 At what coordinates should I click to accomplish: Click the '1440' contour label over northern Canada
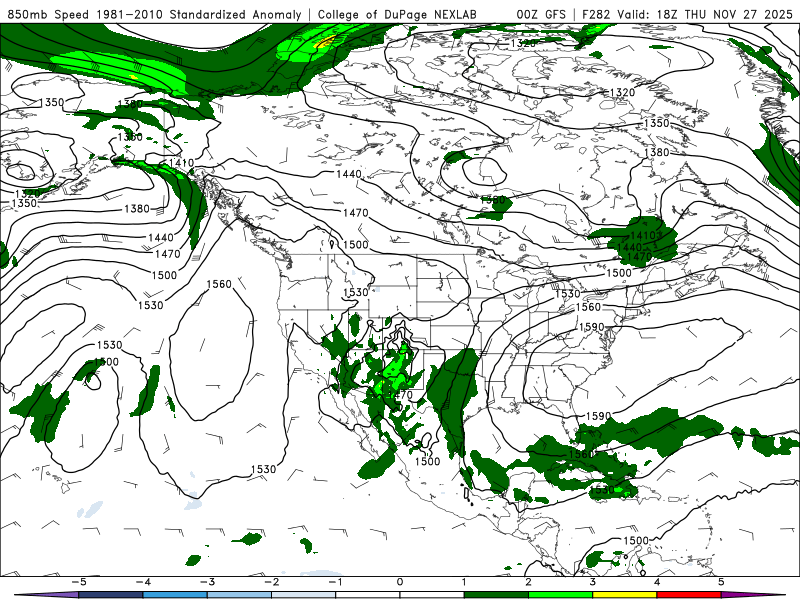pyautogui.click(x=349, y=174)
